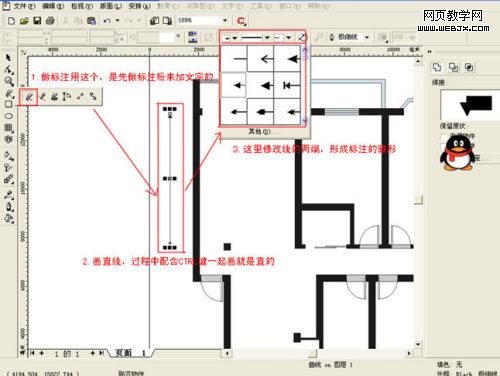
Task: Open the 版面 (Layout) menu
Action: click(111, 6)
